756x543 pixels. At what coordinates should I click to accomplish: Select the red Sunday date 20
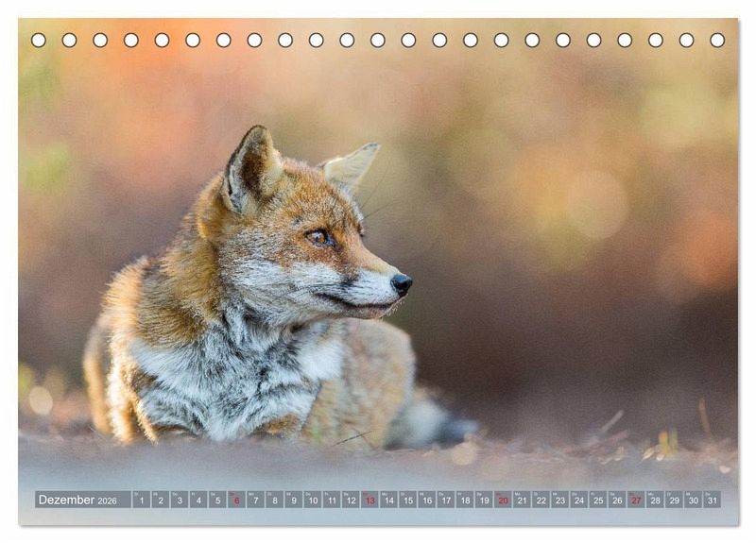point(503,500)
